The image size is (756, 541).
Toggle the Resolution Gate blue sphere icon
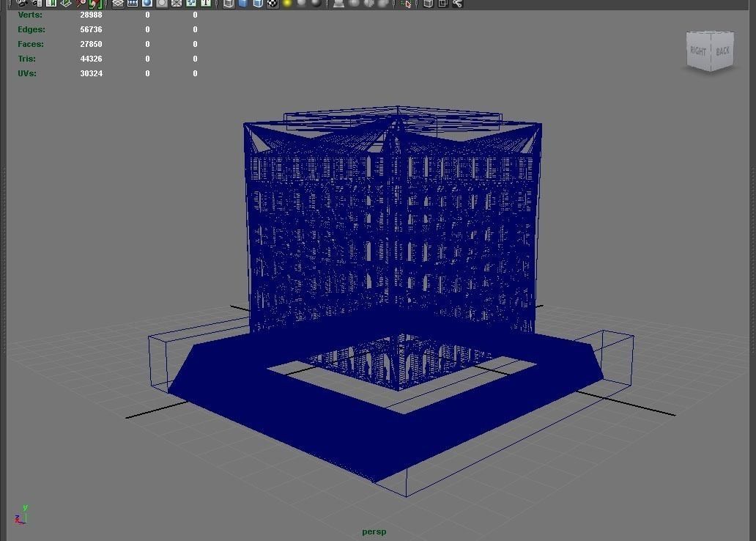pyautogui.click(x=147, y=3)
